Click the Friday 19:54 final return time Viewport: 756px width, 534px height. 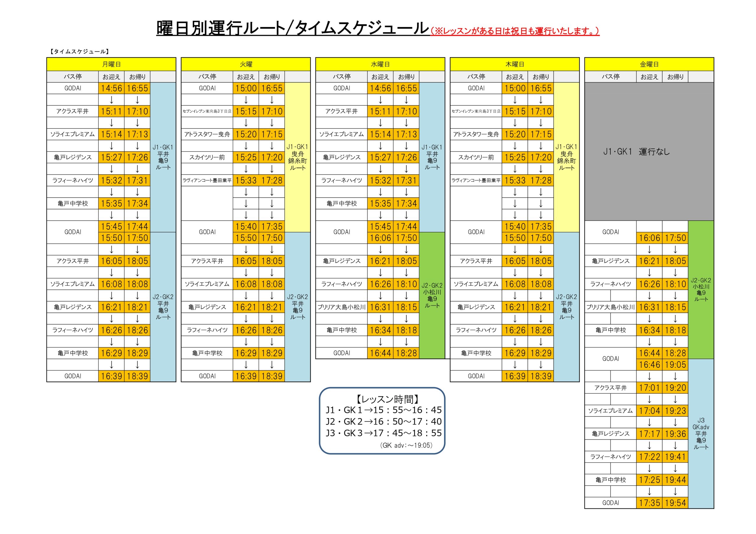click(x=675, y=503)
